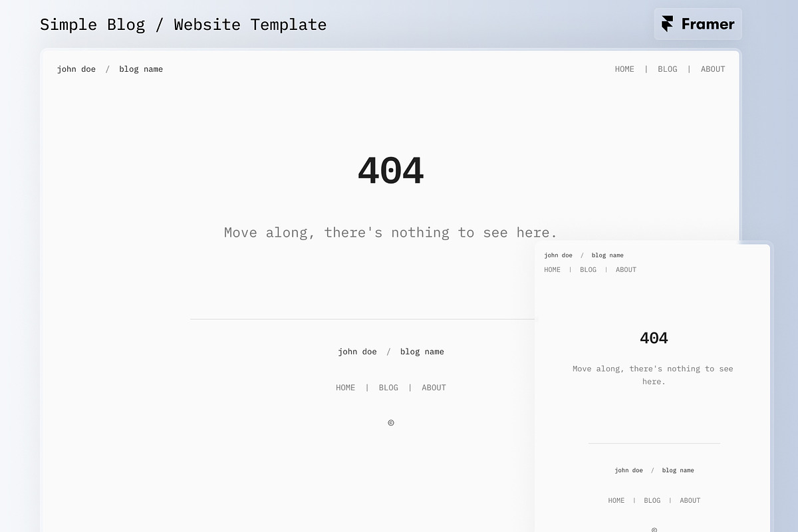Open HOME link in mobile preview footer

point(616,501)
